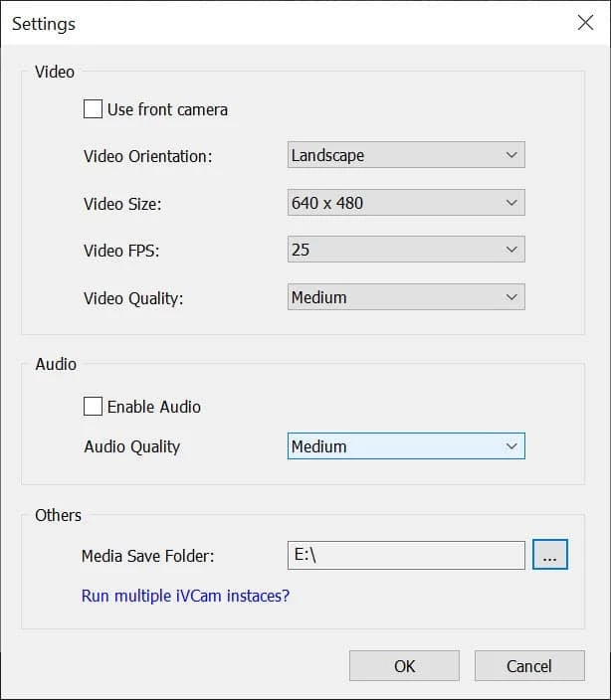Open 'Run multiple iVCam instaces?' link
Image resolution: width=611 pixels, height=700 pixels.
coord(185,597)
